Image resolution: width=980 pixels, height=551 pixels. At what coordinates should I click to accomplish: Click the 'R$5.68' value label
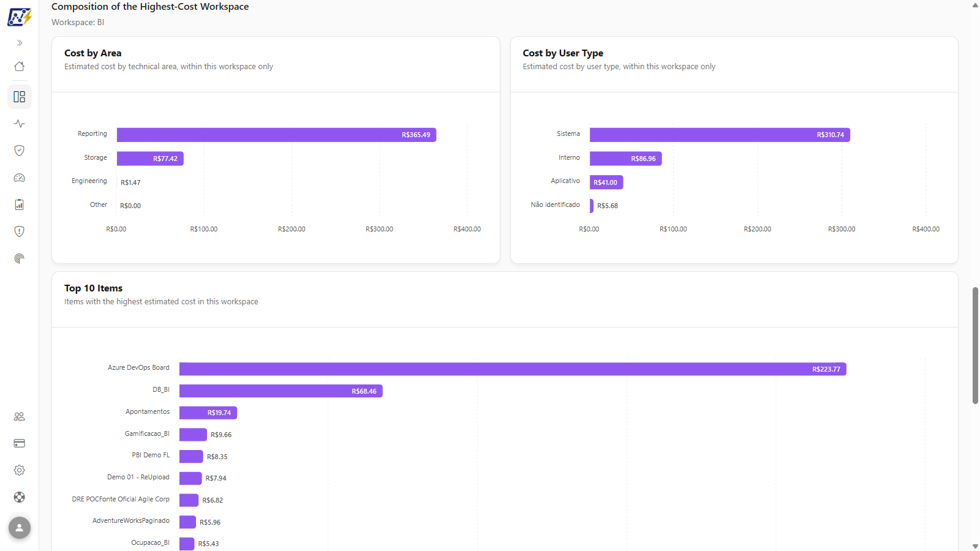click(608, 206)
